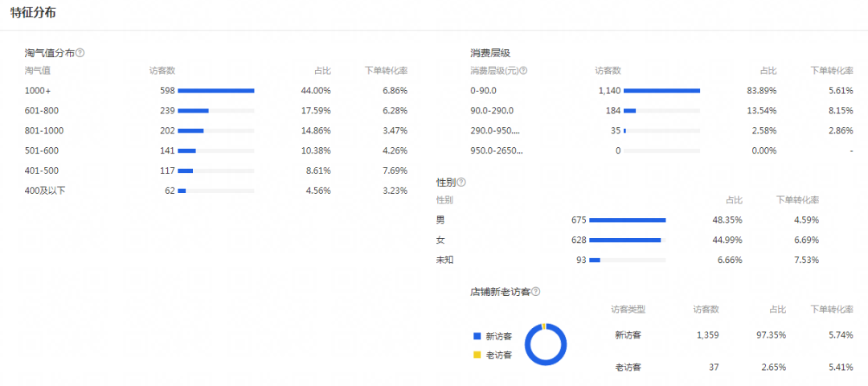Image resolution: width=868 pixels, height=386 pixels.
Task: Click the 1,359 new visitor count
Action: point(708,335)
